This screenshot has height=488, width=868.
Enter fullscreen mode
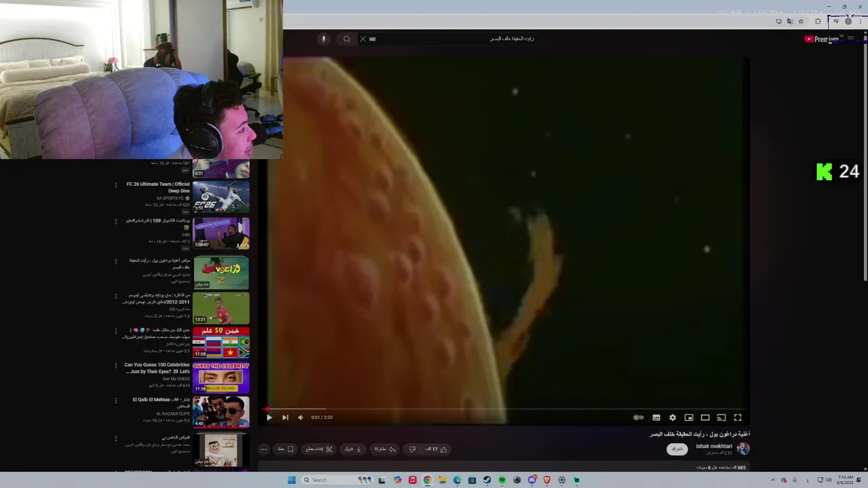point(738,418)
